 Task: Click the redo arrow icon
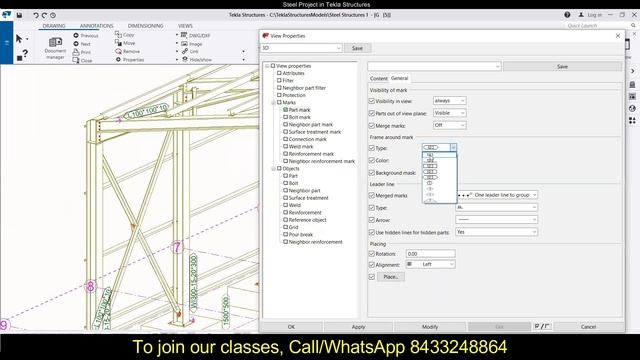[44, 15]
